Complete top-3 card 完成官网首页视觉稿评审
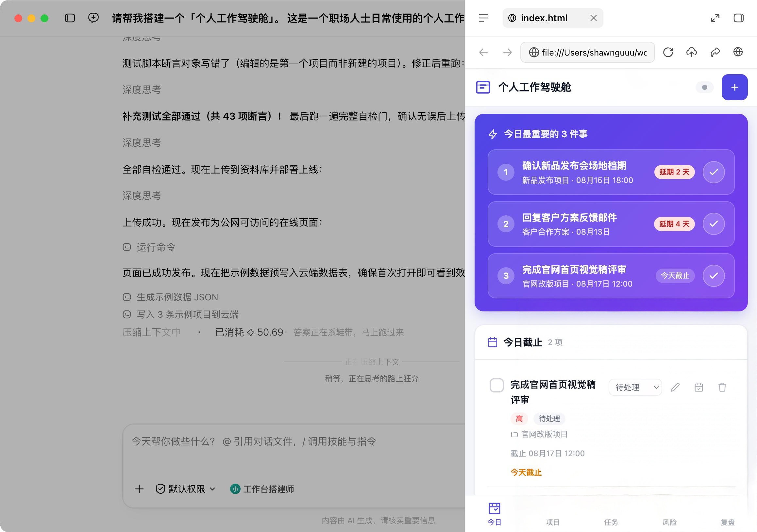Screen dimensions: 757x532 pos(714,275)
